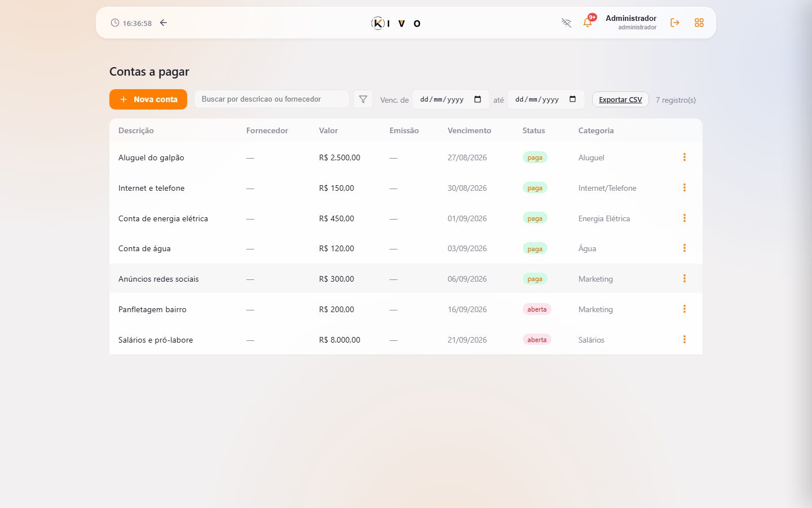Open the actions menu for Panfletagem bairro
The height and width of the screenshot is (508, 812).
point(685,309)
